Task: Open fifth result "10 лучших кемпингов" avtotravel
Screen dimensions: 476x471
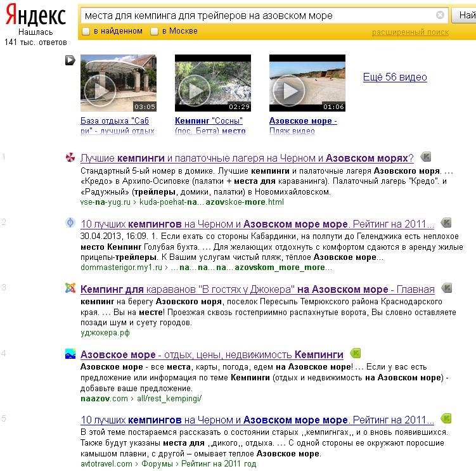Action: point(257,420)
